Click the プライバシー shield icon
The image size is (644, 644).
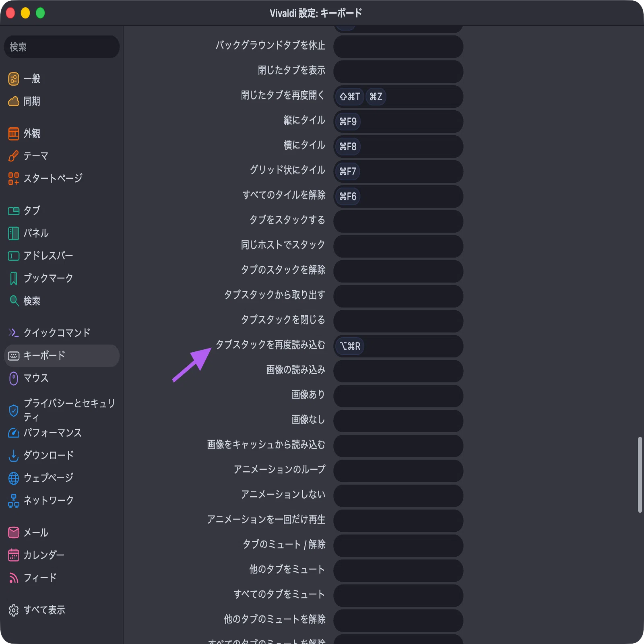point(14,411)
